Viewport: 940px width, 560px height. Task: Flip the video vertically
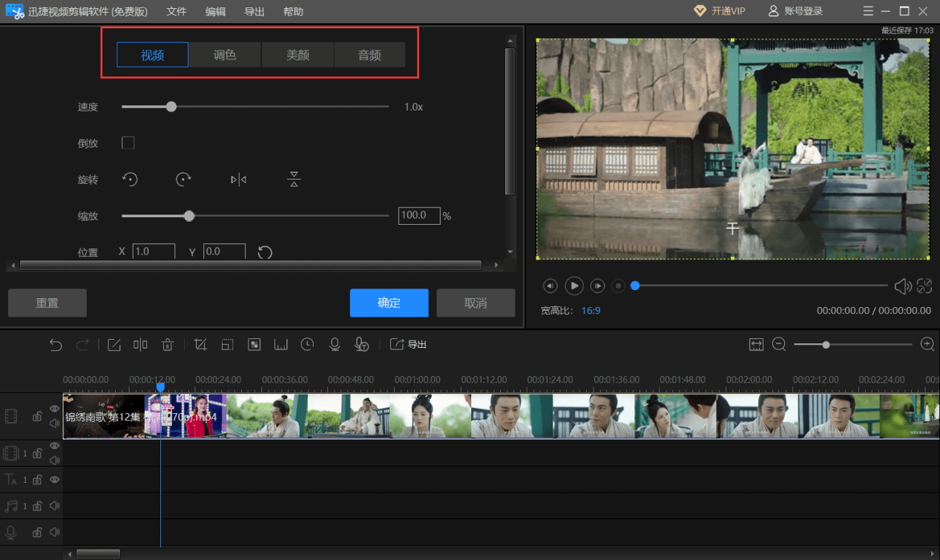click(294, 179)
